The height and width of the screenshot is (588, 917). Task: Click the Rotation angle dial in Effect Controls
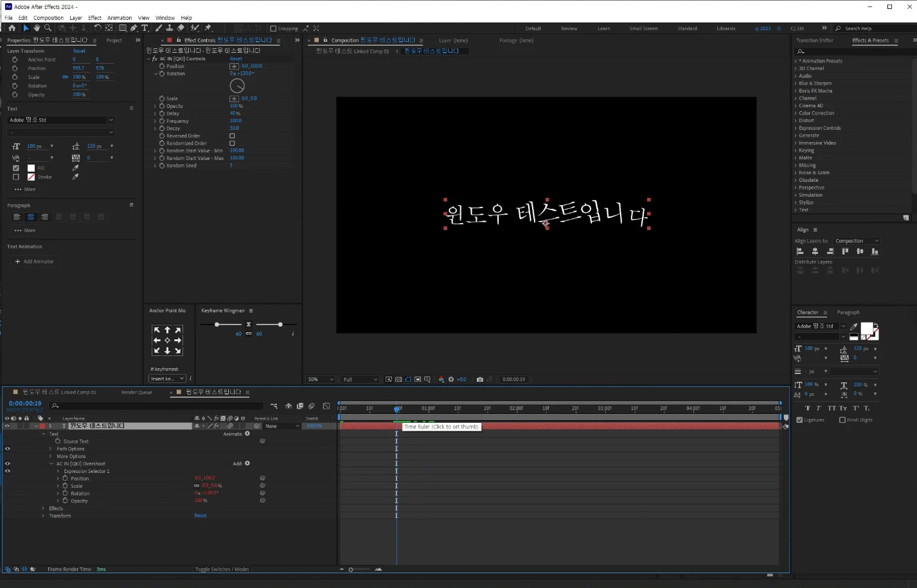[237, 85]
